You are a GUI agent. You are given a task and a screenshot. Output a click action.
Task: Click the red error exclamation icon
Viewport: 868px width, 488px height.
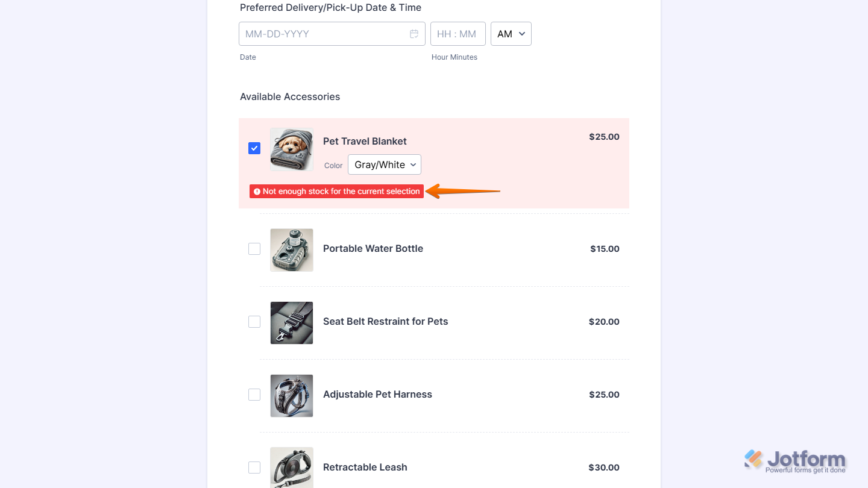click(x=257, y=192)
